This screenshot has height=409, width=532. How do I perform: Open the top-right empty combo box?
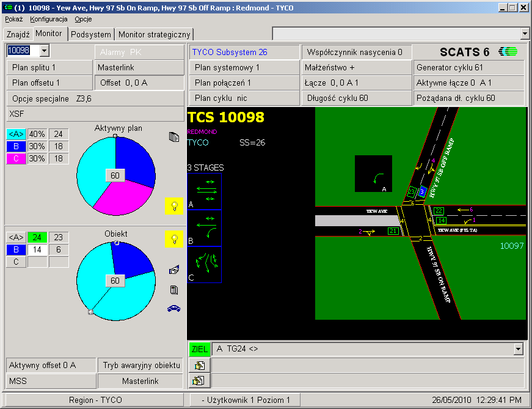point(524,34)
